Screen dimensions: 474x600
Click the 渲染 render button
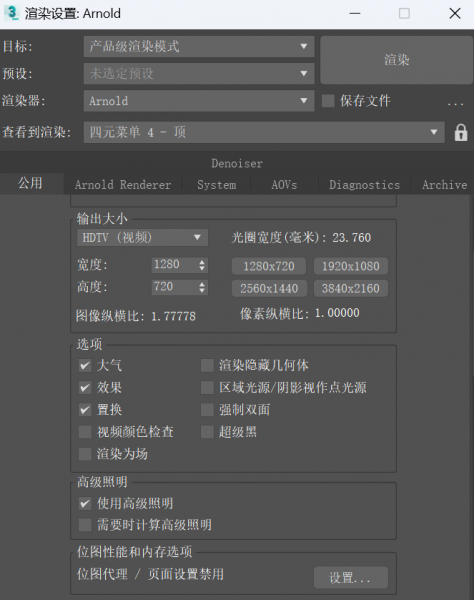pos(396,60)
